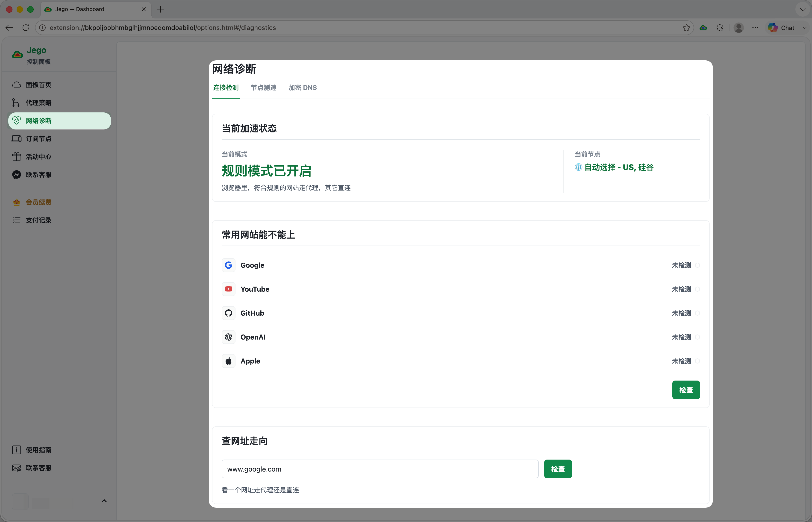Click the GitHub row label

(252, 313)
